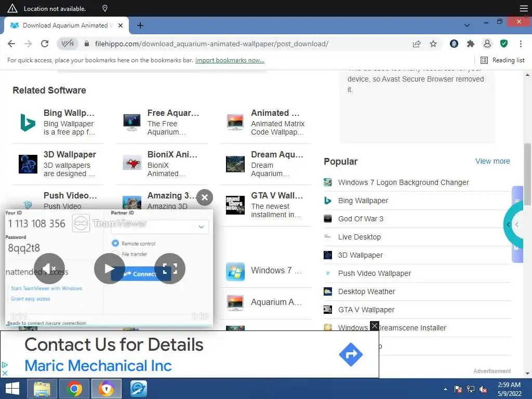Screen dimensions: 532x399
Task: Close the Download Aquarium Animated tab
Action: coord(121,25)
